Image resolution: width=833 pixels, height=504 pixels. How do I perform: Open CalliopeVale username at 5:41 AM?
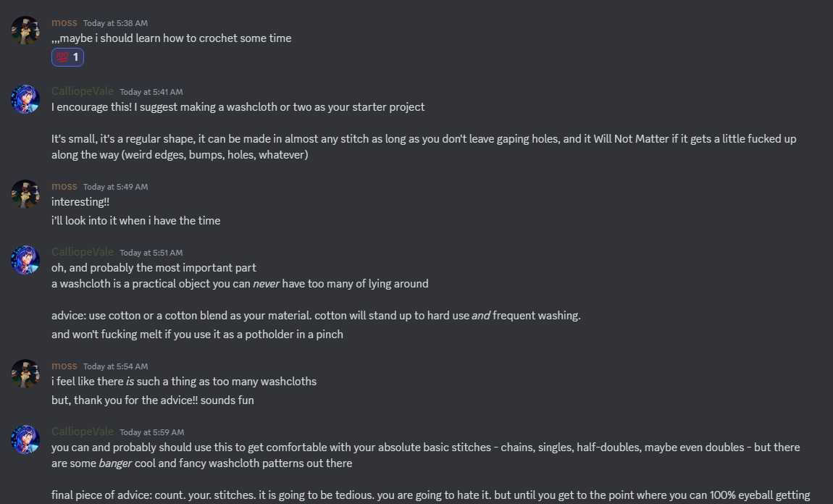(83, 91)
